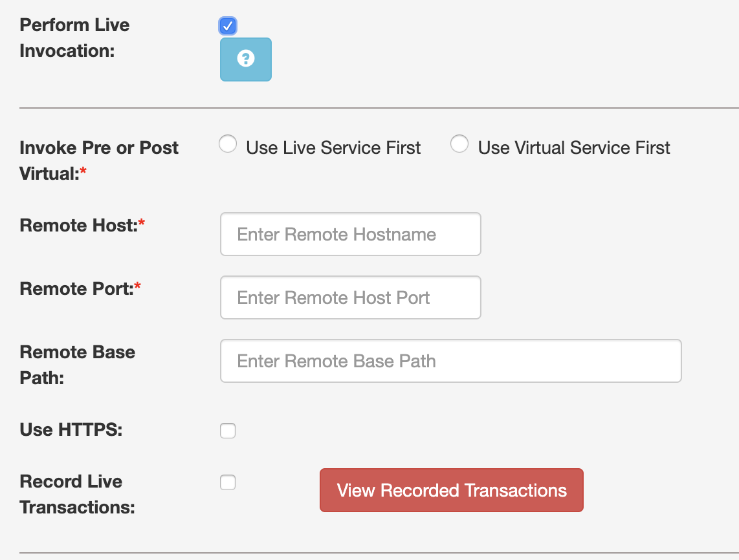Image resolution: width=739 pixels, height=560 pixels.
Task: Uncheck the Perform Live Invocation checkbox
Action: pos(228,26)
